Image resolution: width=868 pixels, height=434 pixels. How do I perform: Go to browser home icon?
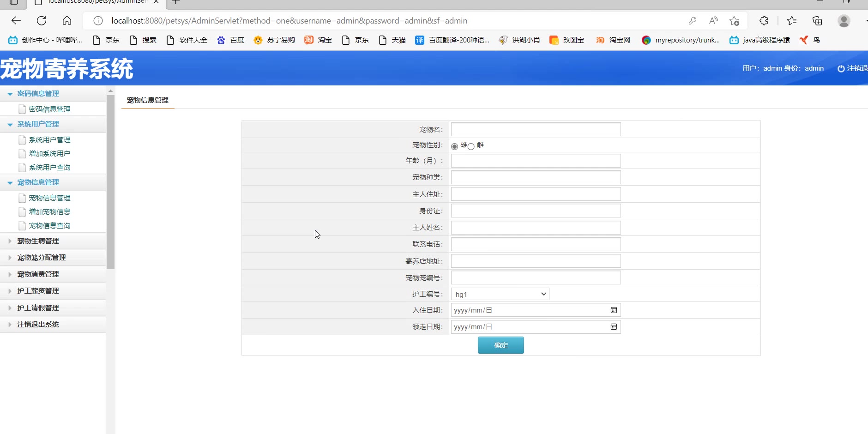pos(67,21)
